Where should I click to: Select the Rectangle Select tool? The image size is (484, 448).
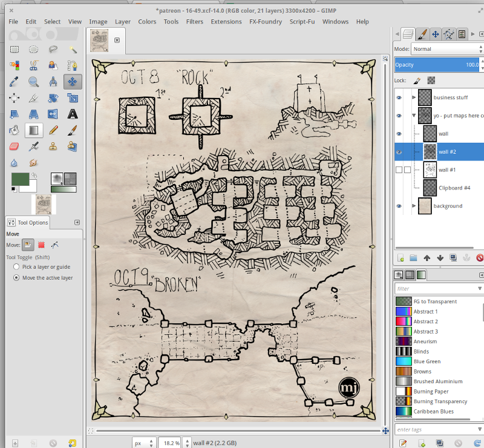pyautogui.click(x=15, y=49)
